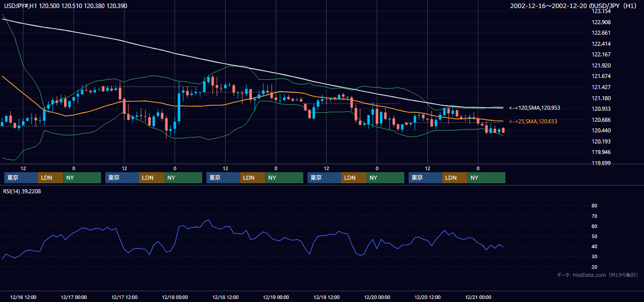The width and height of the screenshot is (644, 302).
Task: Click price axis value 121.180
Action: pyautogui.click(x=601, y=98)
